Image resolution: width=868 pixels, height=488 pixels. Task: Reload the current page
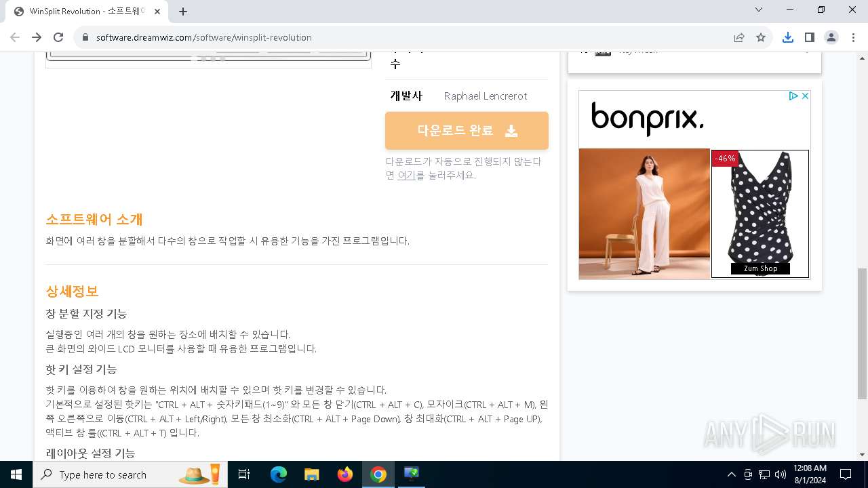click(x=58, y=37)
